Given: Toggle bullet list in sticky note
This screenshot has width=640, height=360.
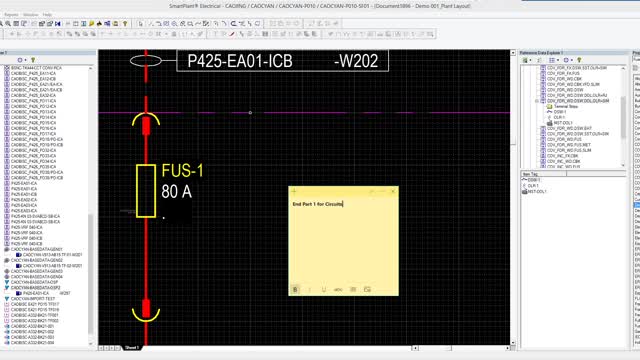Looking at the screenshot, I should click(x=353, y=289).
